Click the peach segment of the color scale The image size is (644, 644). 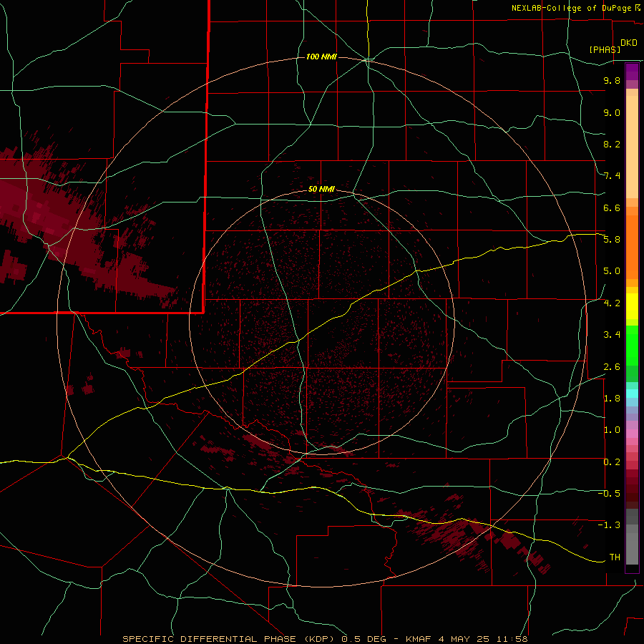coord(632,147)
